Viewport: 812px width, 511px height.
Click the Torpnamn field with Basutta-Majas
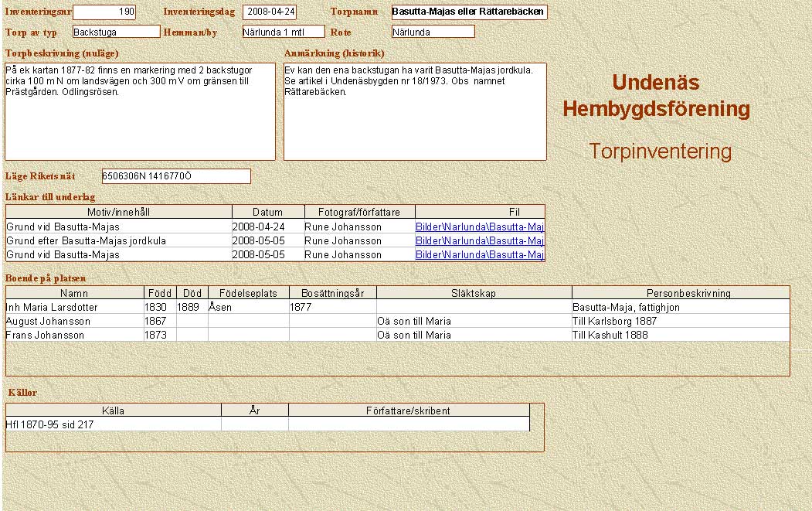(x=468, y=12)
